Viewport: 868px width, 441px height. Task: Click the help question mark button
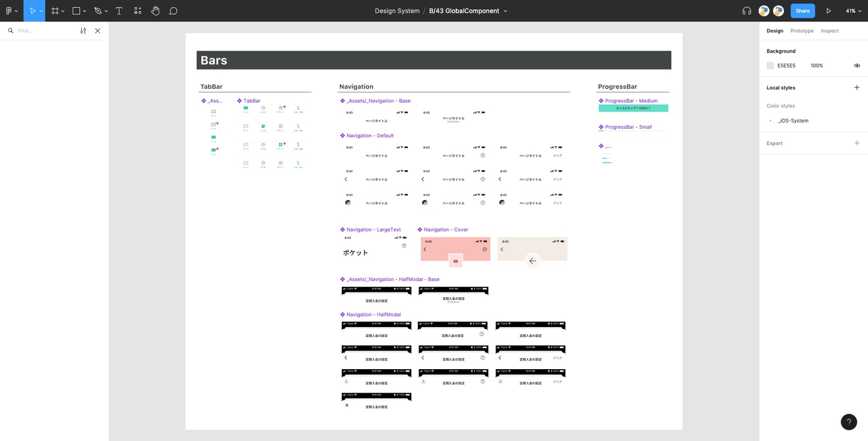pyautogui.click(x=849, y=422)
